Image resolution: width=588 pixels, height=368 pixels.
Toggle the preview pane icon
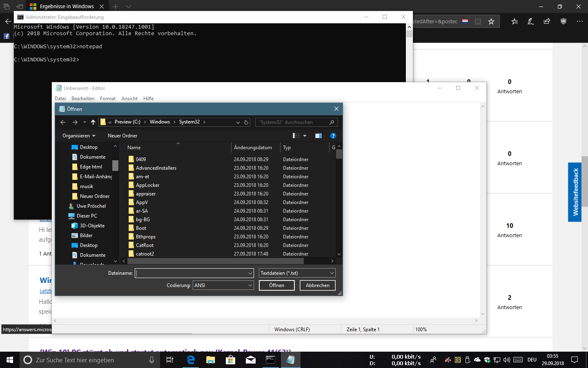point(318,136)
